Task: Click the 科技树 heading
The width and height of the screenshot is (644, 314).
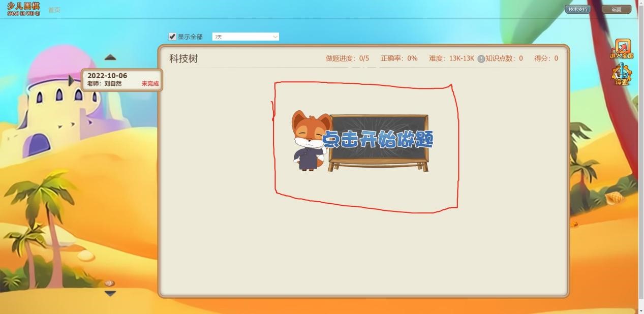Action: point(183,58)
